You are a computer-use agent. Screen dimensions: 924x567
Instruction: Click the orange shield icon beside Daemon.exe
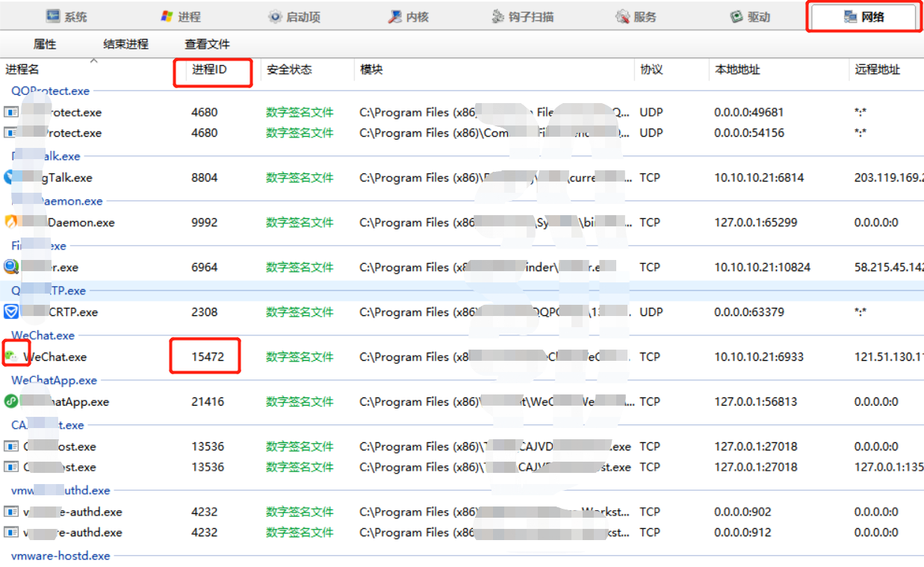coord(11,223)
